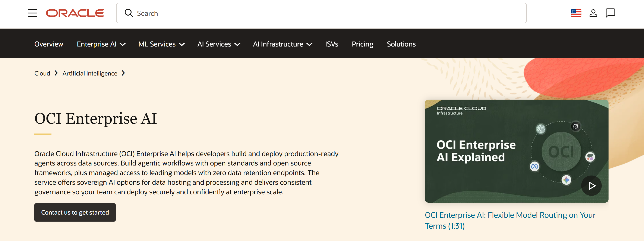The width and height of the screenshot is (644, 241).
Task: Click the search magnifier icon
Action: point(129,13)
